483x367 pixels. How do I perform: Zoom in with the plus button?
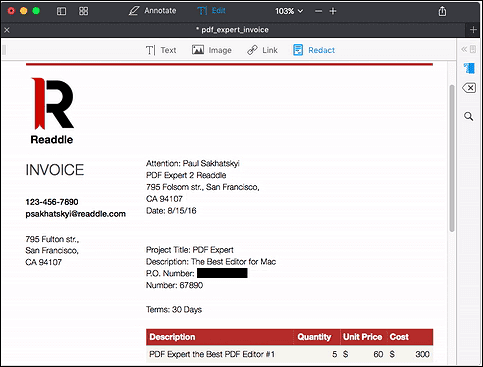click(333, 11)
